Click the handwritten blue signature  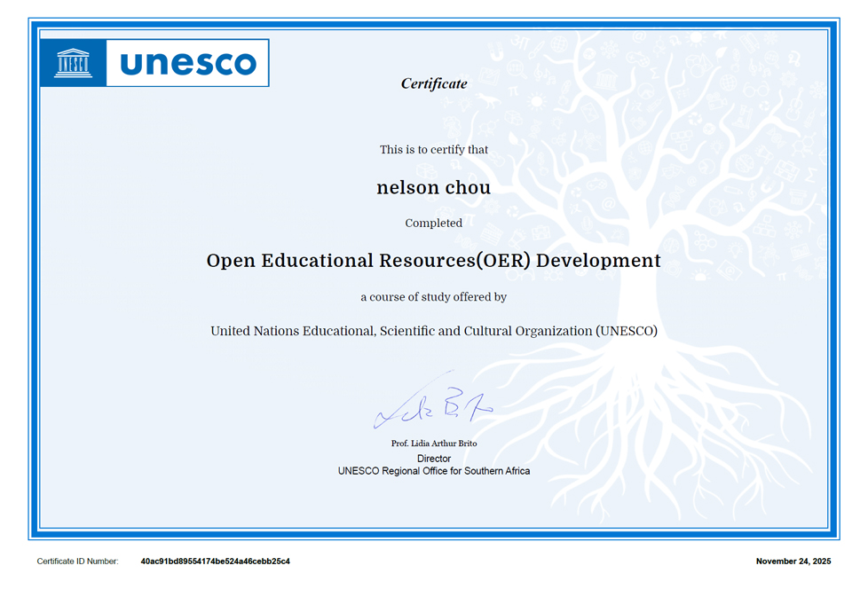[433, 405]
